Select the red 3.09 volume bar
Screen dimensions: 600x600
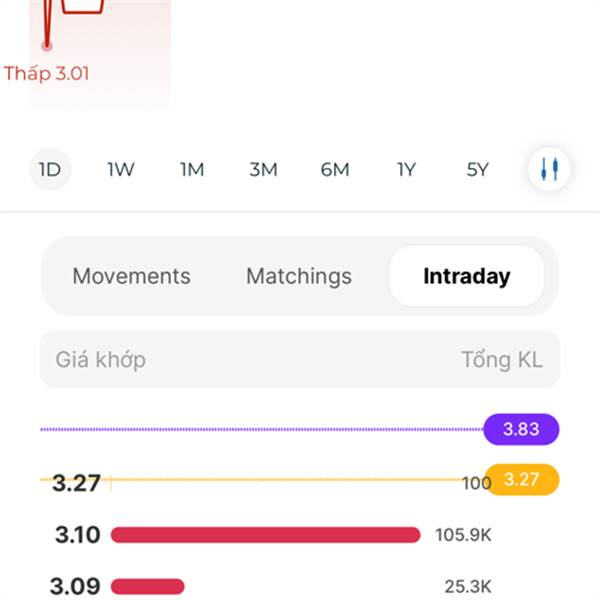[148, 586]
